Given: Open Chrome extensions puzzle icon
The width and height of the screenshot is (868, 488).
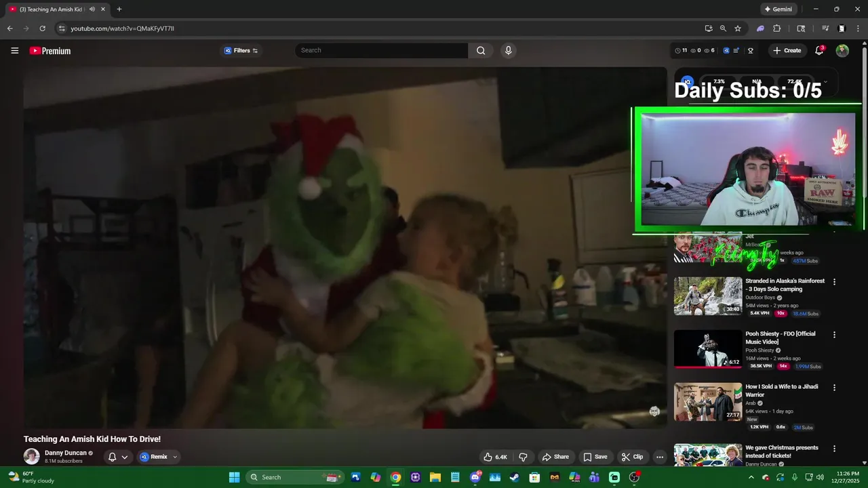Looking at the screenshot, I should click(777, 28).
